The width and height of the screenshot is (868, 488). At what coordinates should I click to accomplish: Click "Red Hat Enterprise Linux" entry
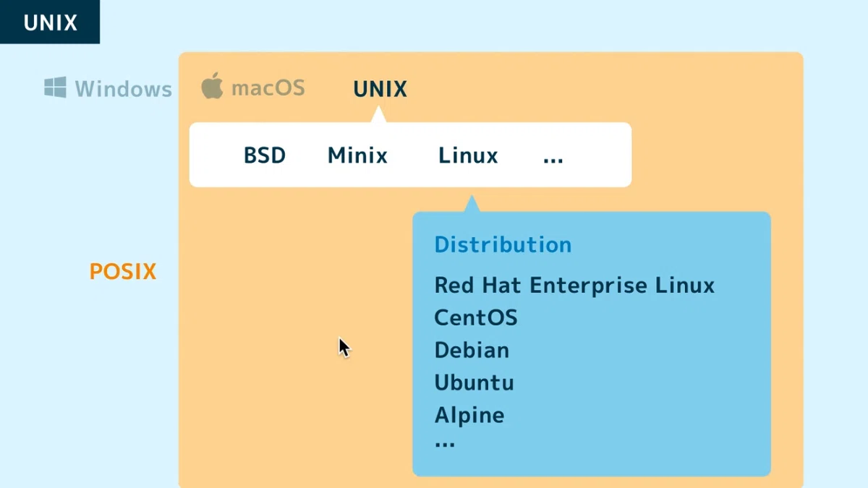pyautogui.click(x=574, y=285)
